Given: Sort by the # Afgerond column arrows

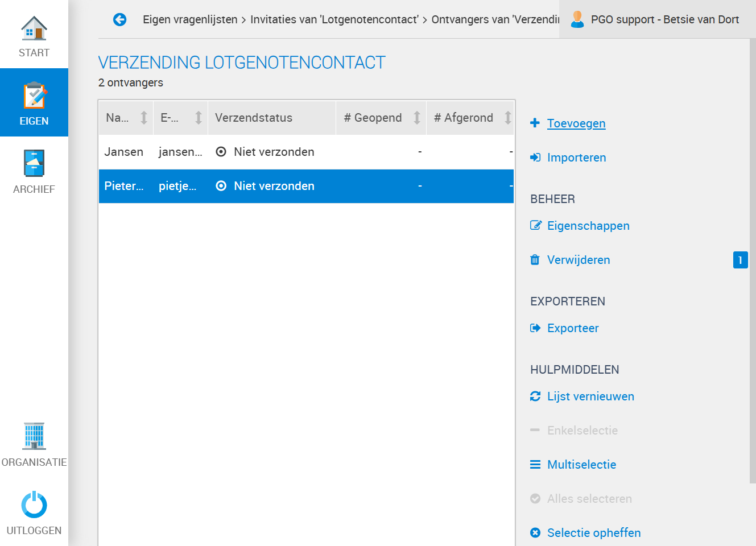Looking at the screenshot, I should click(x=508, y=118).
